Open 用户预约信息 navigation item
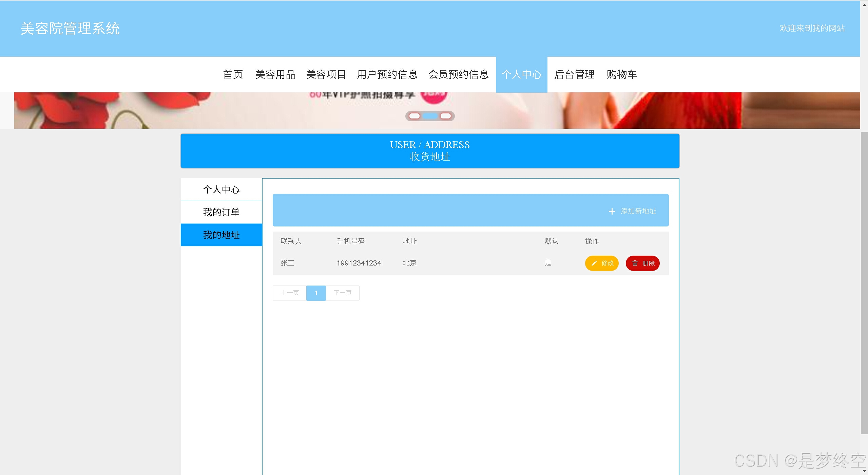The image size is (868, 475). click(387, 74)
